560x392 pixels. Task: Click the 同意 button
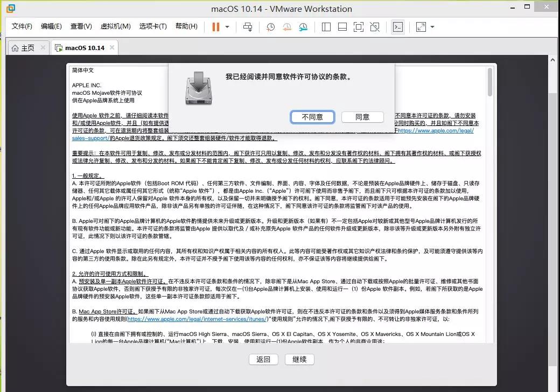coord(362,117)
